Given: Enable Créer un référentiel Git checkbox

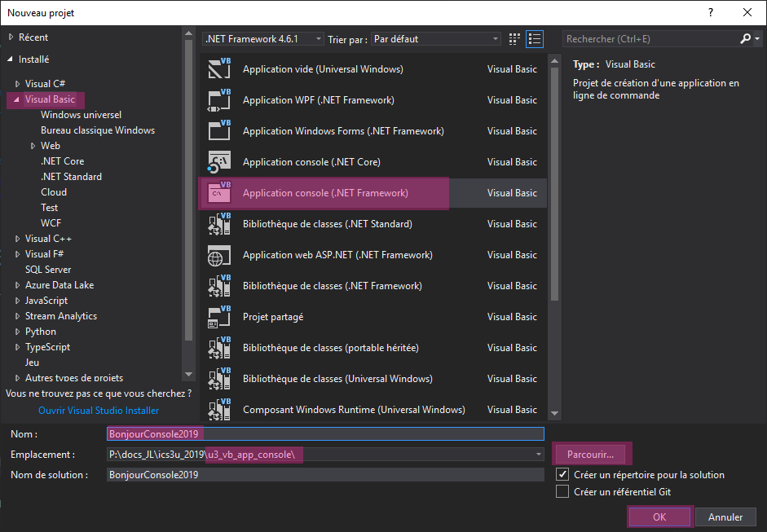Looking at the screenshot, I should pos(562,491).
